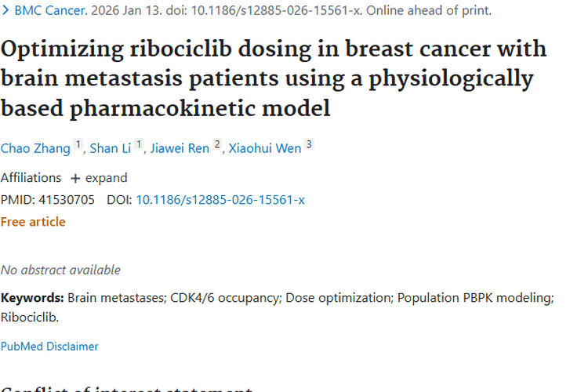This screenshot has height=392, width=588.
Task: Open author Shan Li's link
Action: 111,148
